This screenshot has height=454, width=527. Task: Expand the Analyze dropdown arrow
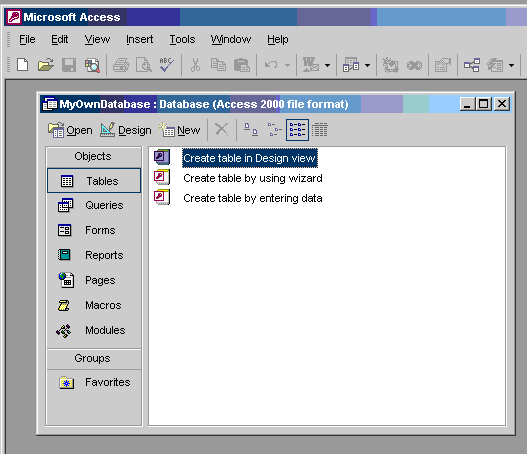coord(367,65)
